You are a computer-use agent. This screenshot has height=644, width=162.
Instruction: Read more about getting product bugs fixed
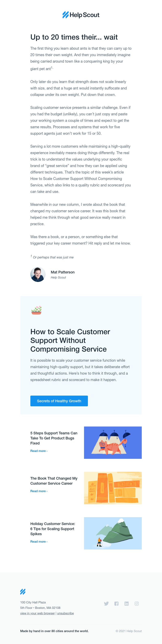point(39,451)
